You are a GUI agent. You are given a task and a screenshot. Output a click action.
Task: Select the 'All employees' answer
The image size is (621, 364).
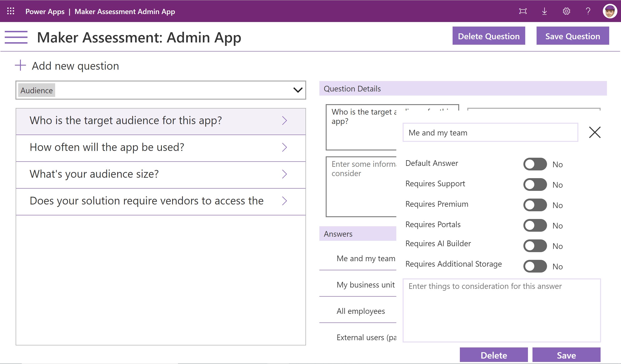click(x=360, y=311)
